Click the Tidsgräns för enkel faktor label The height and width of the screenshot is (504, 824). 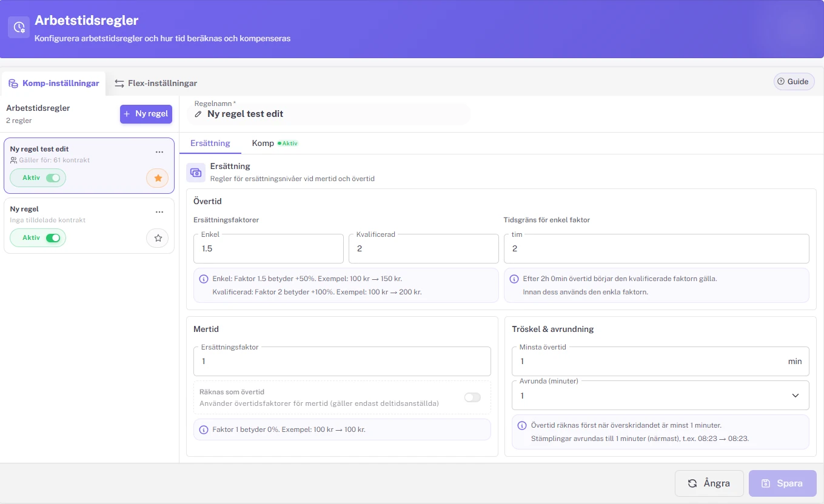pos(547,220)
